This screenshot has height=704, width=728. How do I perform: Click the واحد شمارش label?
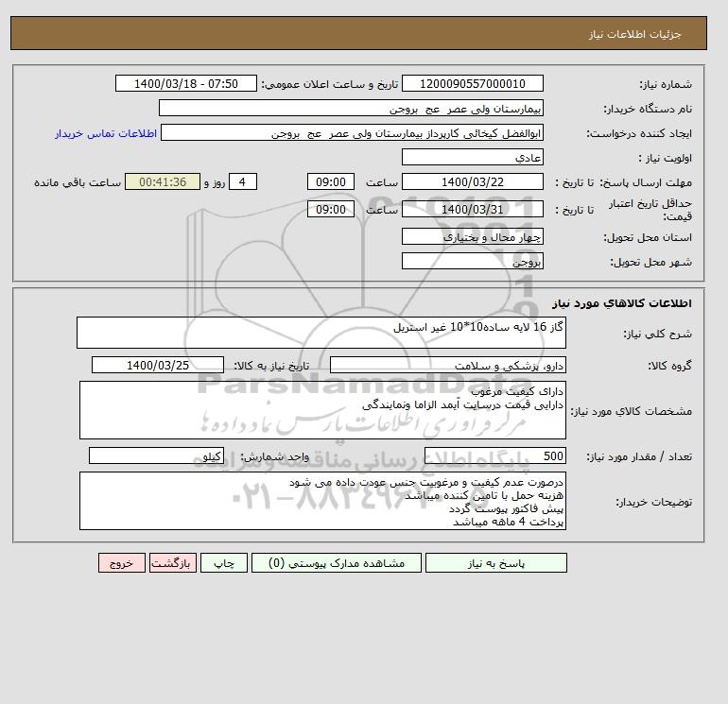pos(274,456)
